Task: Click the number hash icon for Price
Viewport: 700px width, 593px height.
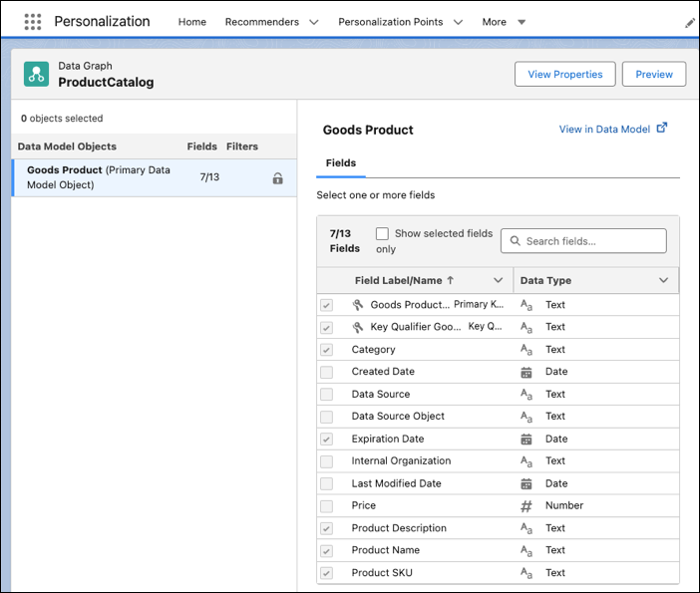Action: point(526,506)
